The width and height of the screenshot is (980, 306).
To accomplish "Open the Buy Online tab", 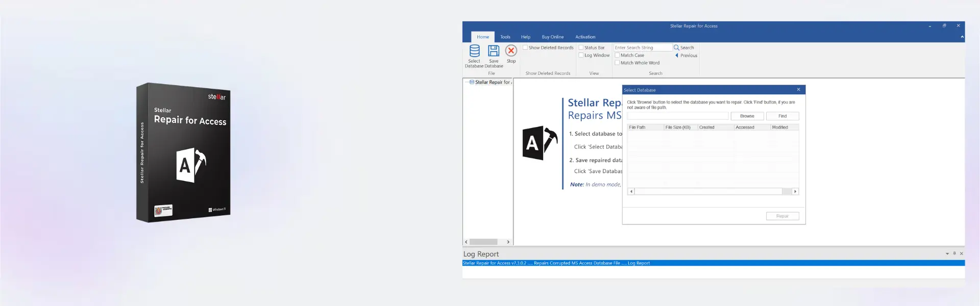I will point(553,37).
